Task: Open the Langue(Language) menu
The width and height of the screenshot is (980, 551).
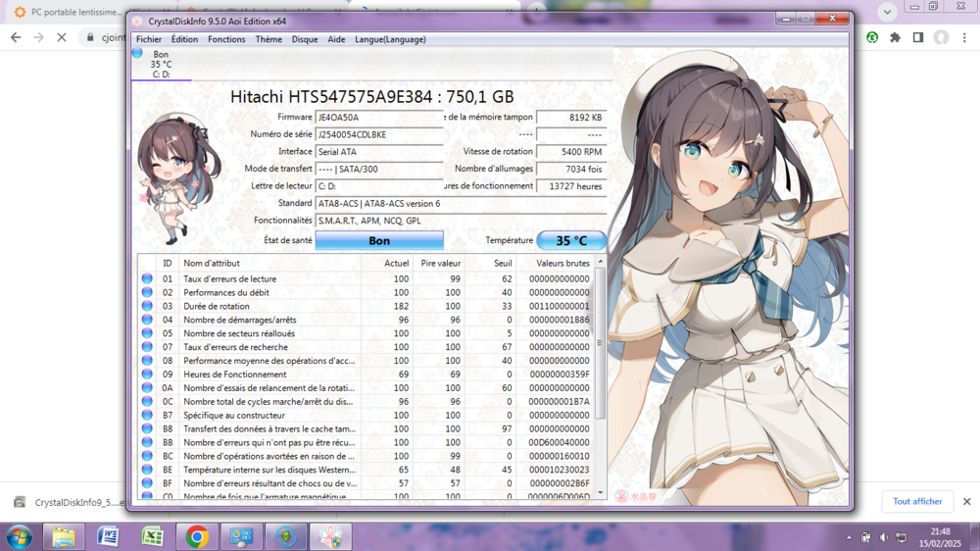Action: click(x=390, y=39)
